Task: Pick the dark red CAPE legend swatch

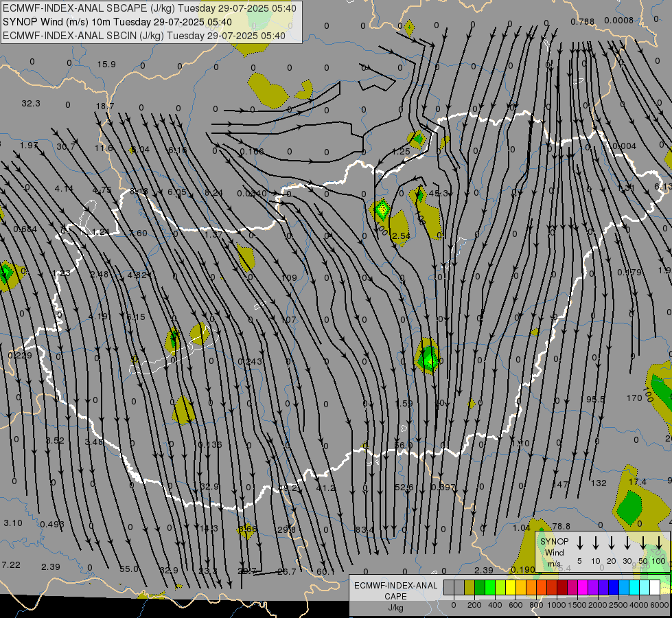Action: pos(562,588)
